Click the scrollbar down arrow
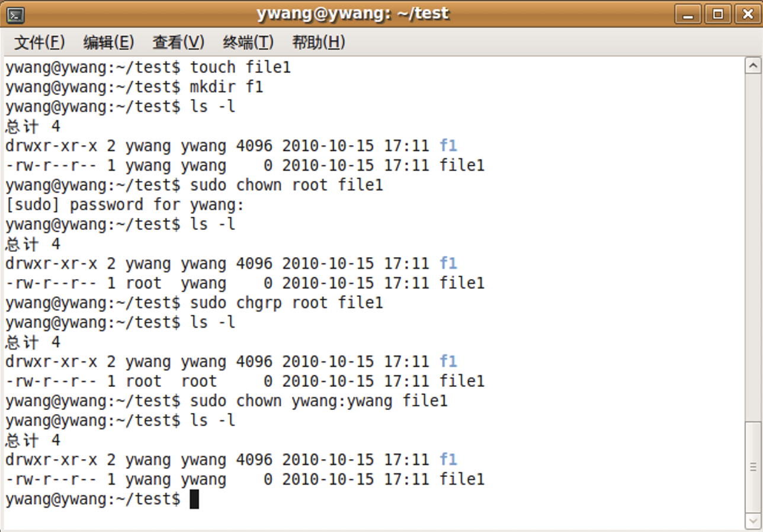The width and height of the screenshot is (763, 532). click(753, 520)
